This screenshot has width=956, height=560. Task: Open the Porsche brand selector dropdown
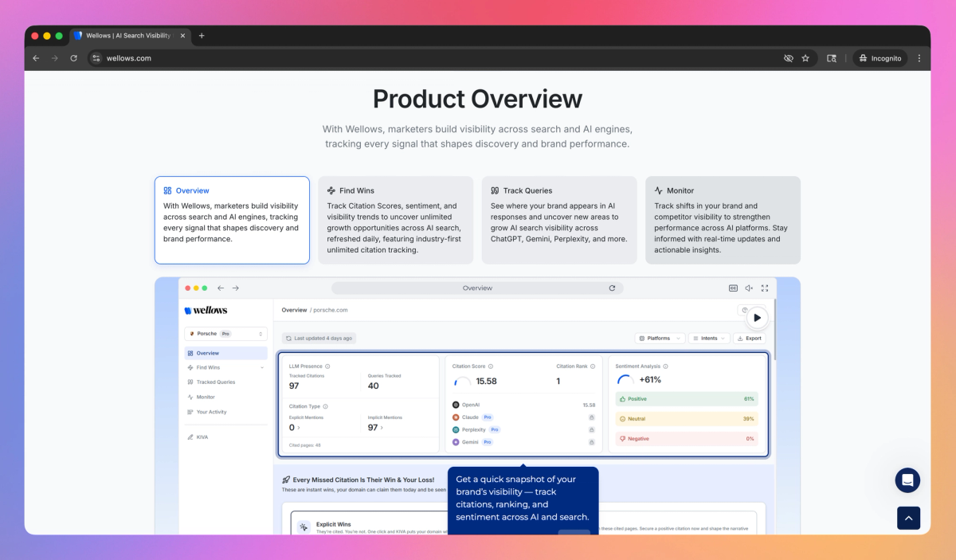pos(225,334)
